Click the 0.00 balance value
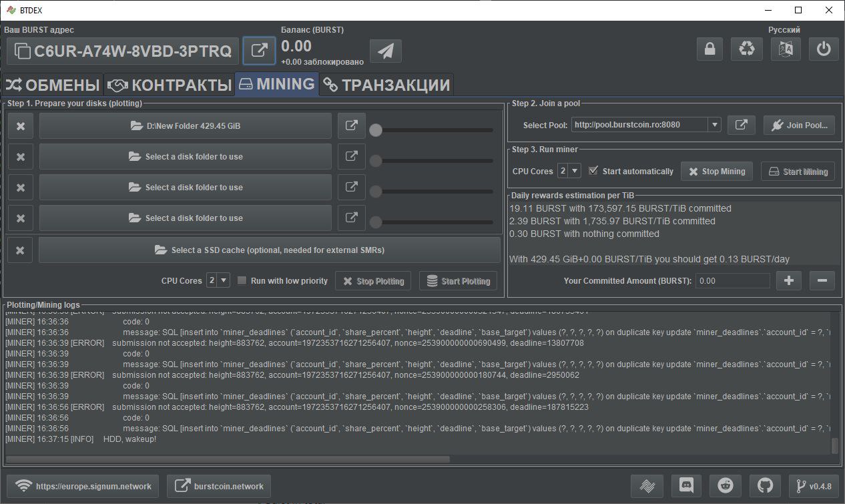Viewport: 845px width, 504px height. (296, 46)
